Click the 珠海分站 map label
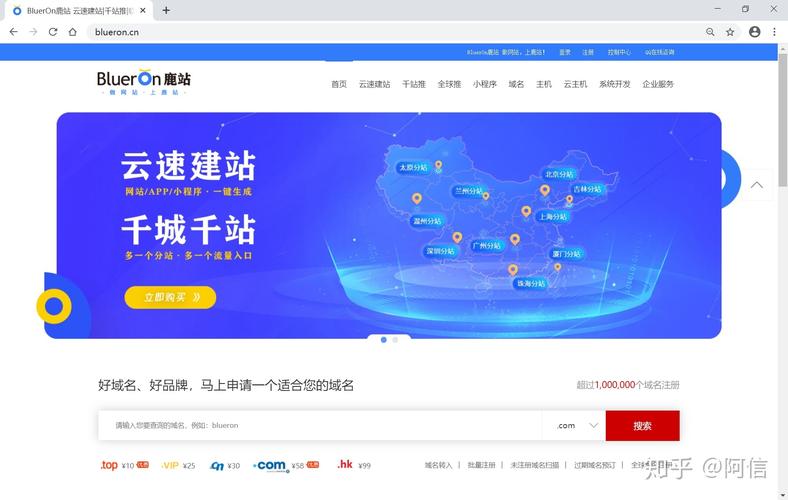Viewport: 788px width, 500px height. coord(531,284)
